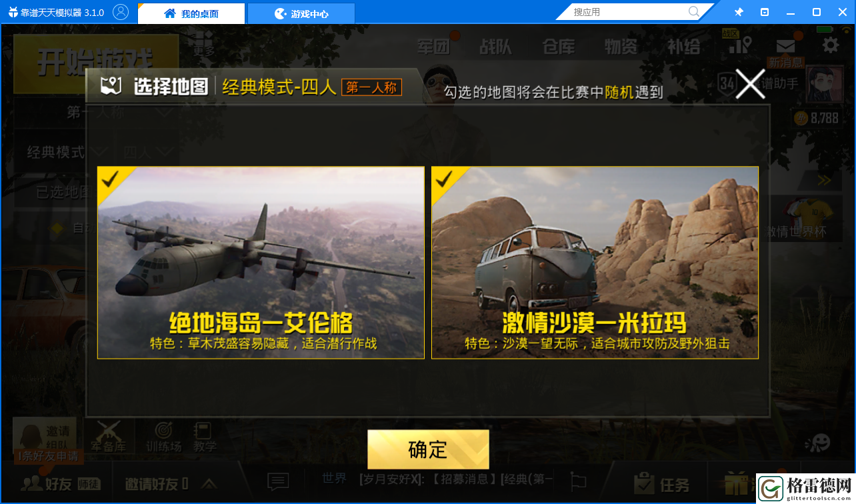The image size is (856, 504).
Task: Confirm map selection with 确定 button
Action: 428,449
